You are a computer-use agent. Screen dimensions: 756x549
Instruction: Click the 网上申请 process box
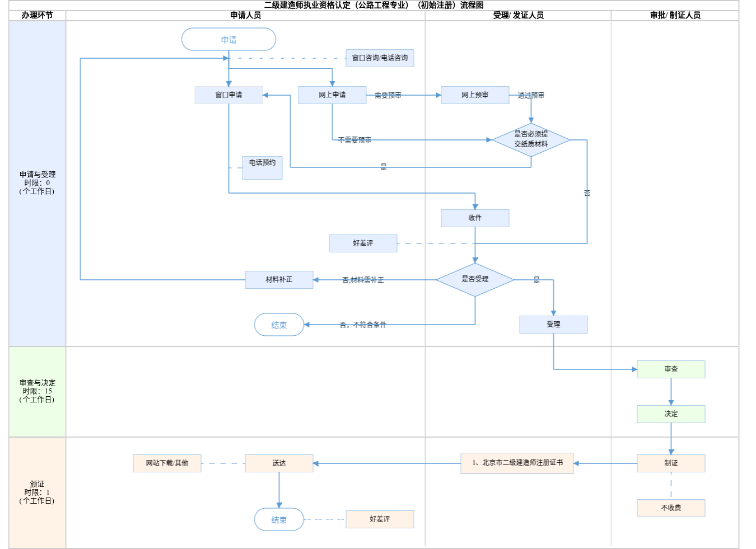click(332, 95)
